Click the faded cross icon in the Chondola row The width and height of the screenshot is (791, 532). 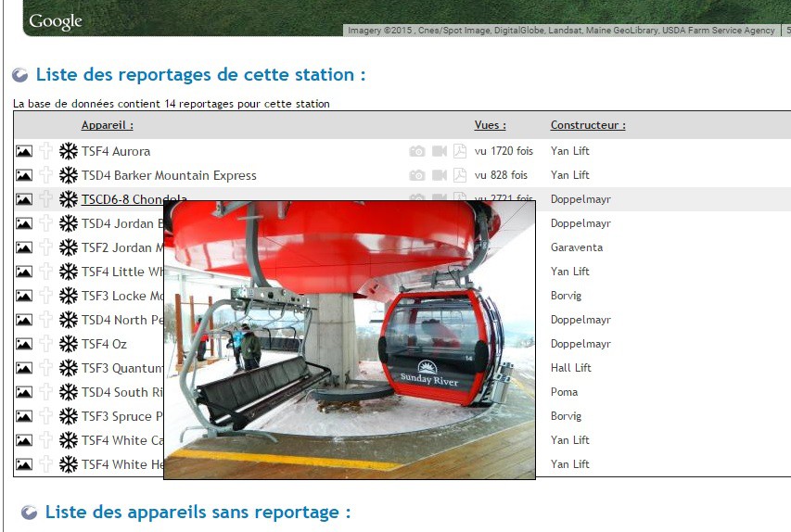tap(46, 199)
